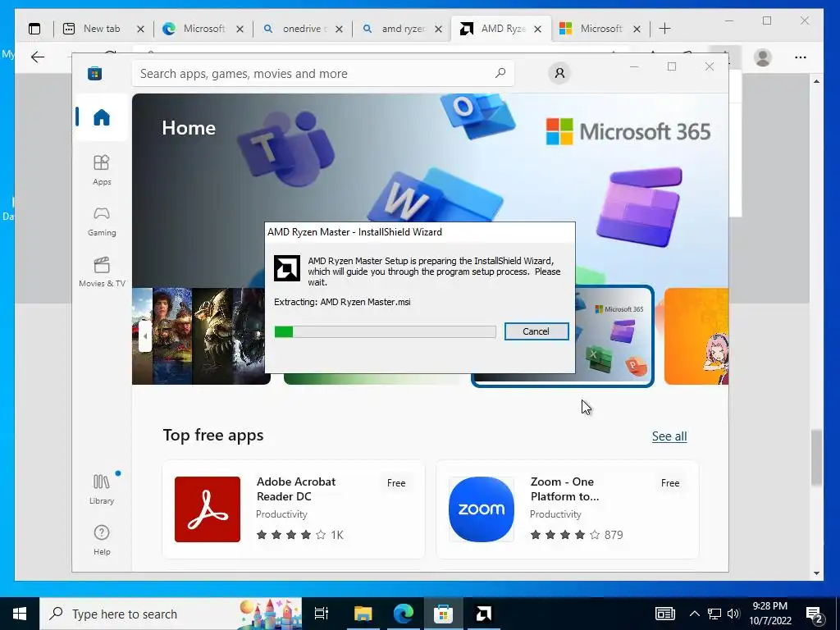Open the taskbar clock and date
The height and width of the screenshot is (630, 840).
coord(769,614)
